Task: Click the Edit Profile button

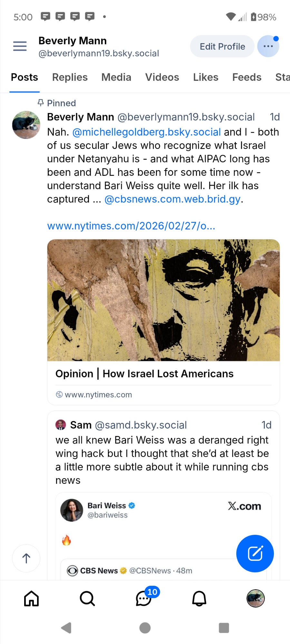Action: click(x=222, y=46)
